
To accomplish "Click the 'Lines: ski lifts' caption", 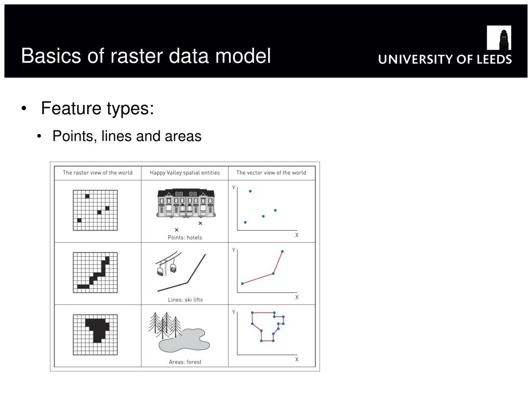I will click(x=185, y=300).
